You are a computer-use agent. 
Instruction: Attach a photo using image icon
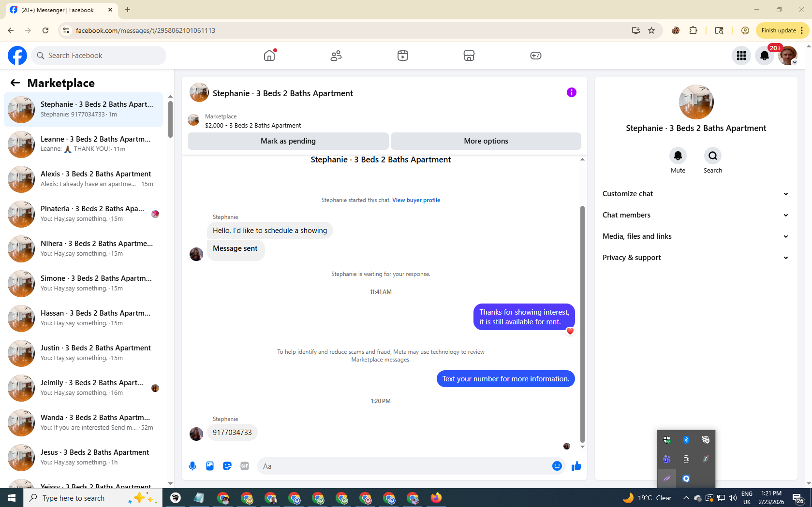tap(210, 466)
